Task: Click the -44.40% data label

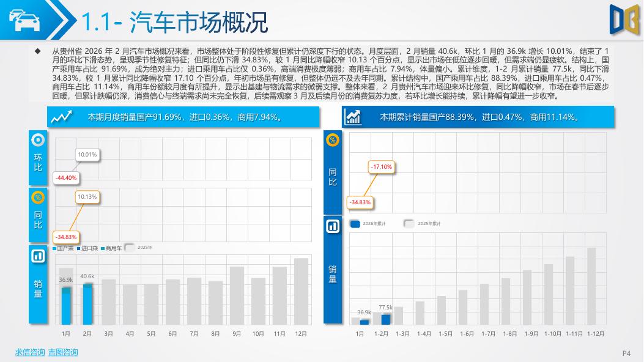Action: tap(66, 178)
